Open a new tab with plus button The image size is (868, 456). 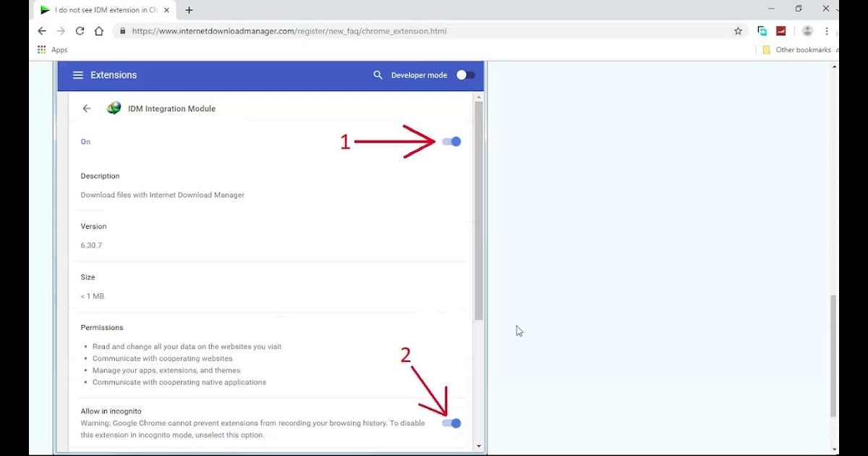(190, 10)
